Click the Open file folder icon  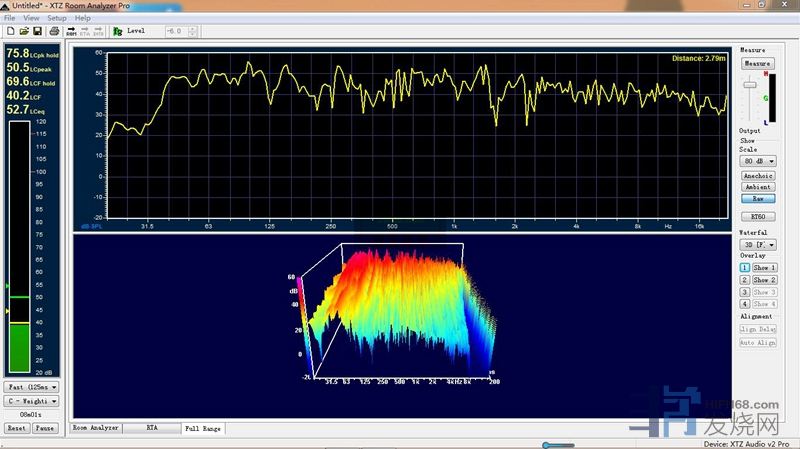tap(23, 31)
